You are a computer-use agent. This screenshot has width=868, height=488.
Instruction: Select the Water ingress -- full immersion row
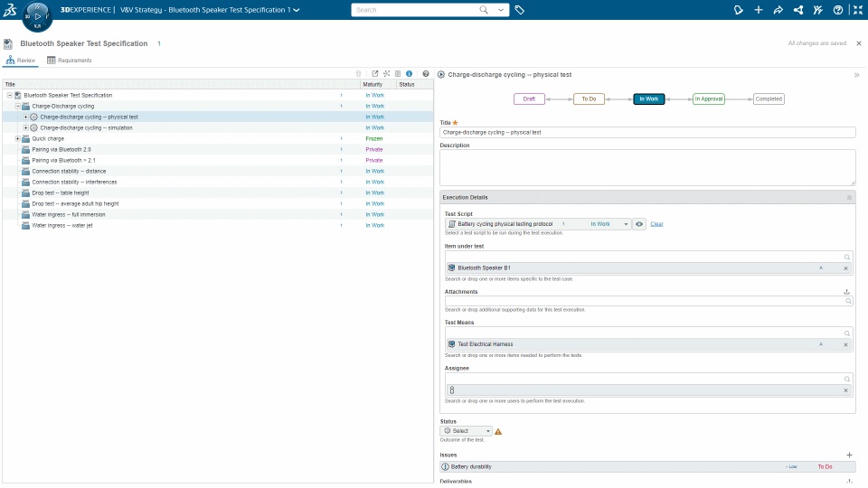click(218, 215)
